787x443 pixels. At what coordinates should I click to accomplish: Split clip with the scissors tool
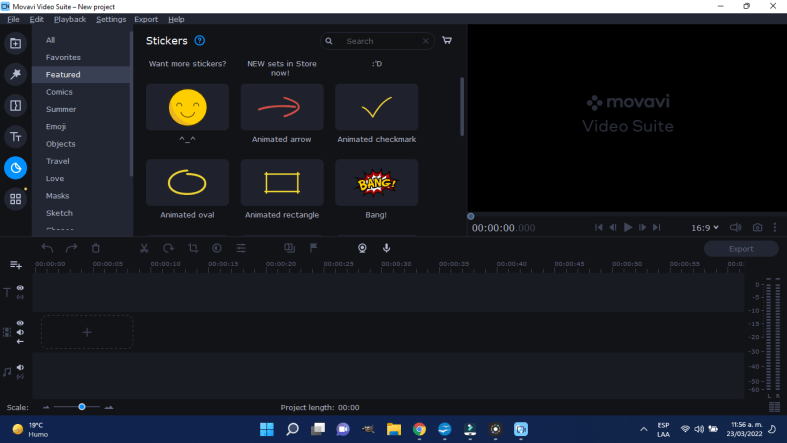click(x=144, y=248)
